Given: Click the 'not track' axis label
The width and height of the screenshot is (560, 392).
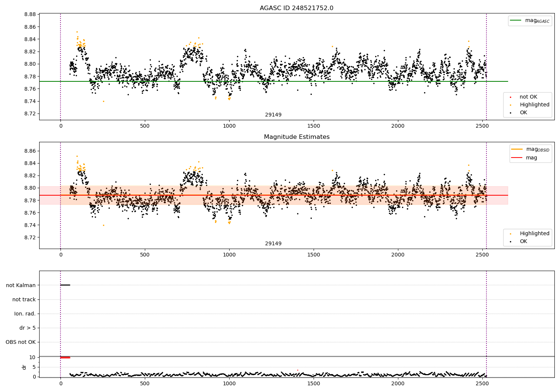Looking at the screenshot, I should point(24,299).
